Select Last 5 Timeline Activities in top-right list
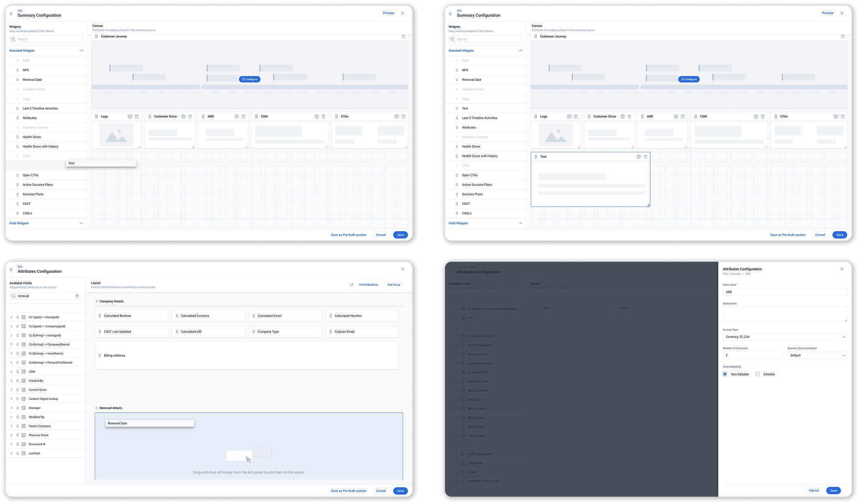The image size is (859, 504). pyautogui.click(x=486, y=118)
